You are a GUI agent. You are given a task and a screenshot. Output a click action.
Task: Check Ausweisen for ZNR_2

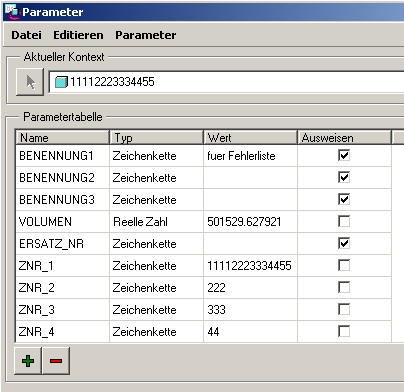(344, 287)
